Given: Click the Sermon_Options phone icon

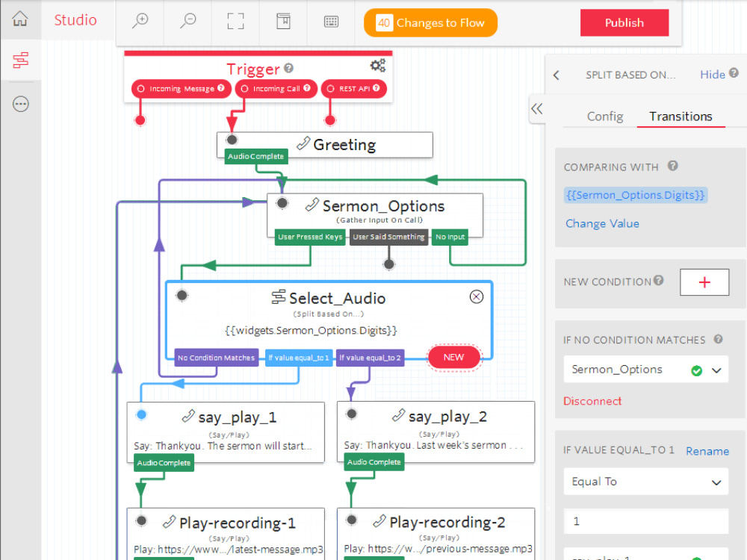Looking at the screenshot, I should tap(312, 205).
